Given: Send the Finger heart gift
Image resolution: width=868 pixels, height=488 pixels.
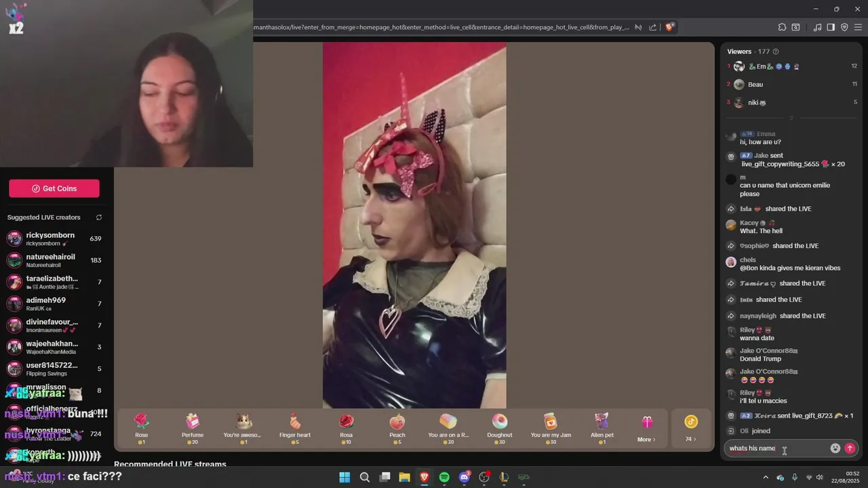Looking at the screenshot, I should point(295,428).
